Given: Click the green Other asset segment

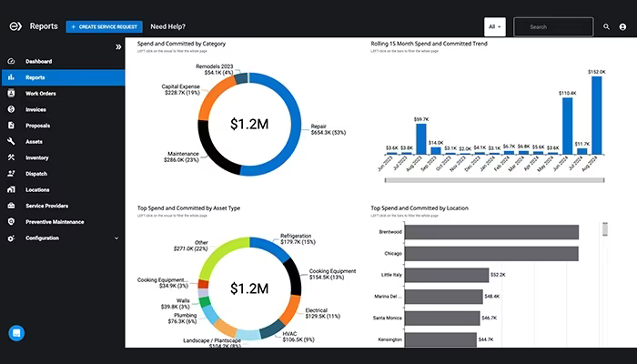Looking at the screenshot, I should coord(219,254).
